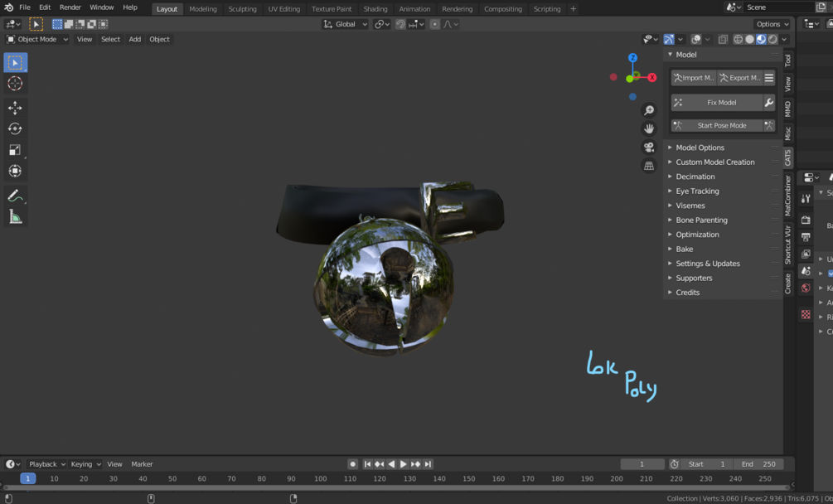Viewport: 833px width, 504px height.
Task: Select the Select Box tool
Action: [16, 63]
